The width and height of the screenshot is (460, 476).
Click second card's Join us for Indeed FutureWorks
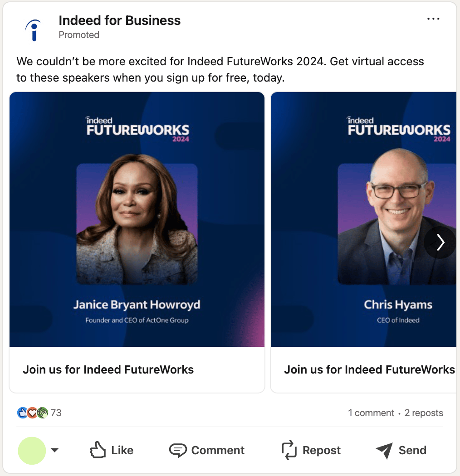[x=369, y=369]
